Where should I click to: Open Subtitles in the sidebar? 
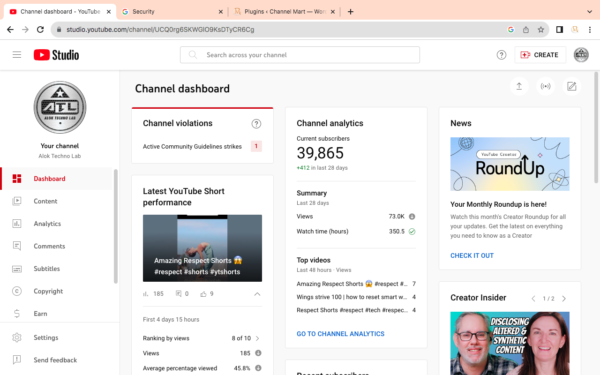(x=57, y=269)
